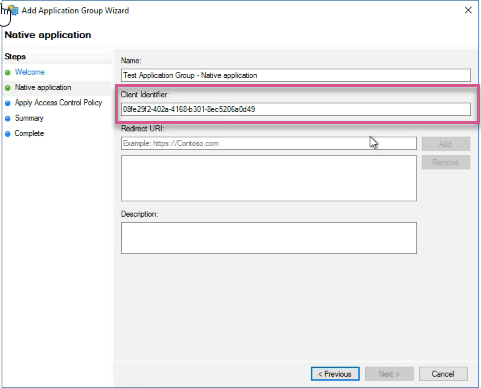The width and height of the screenshot is (481, 388).
Task: Click the blue bullet beside Complete
Action: (x=8, y=134)
